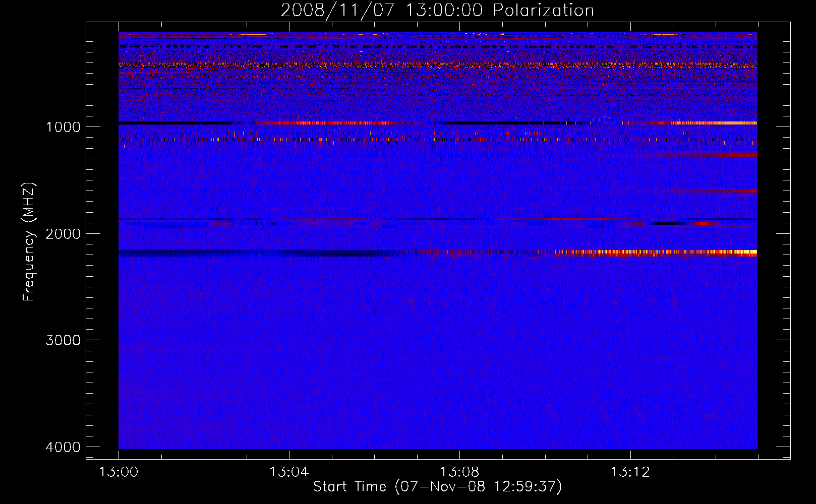Click the 4000 frequency tick label
Image resolution: width=816 pixels, height=504 pixels.
click(x=63, y=447)
